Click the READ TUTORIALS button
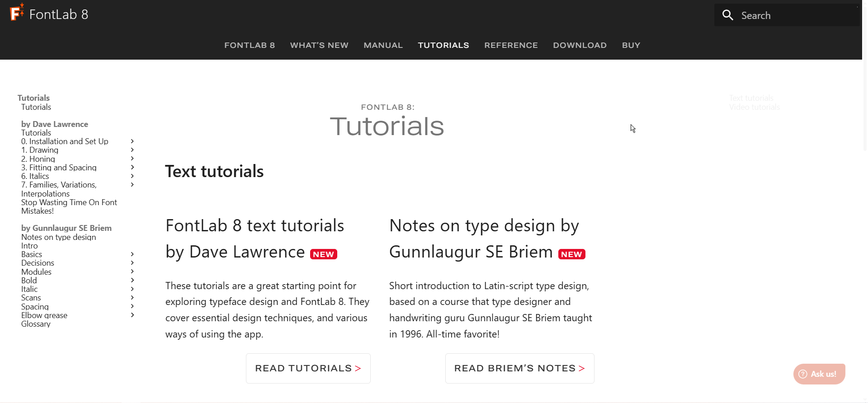This screenshot has width=868, height=403. 308,368
